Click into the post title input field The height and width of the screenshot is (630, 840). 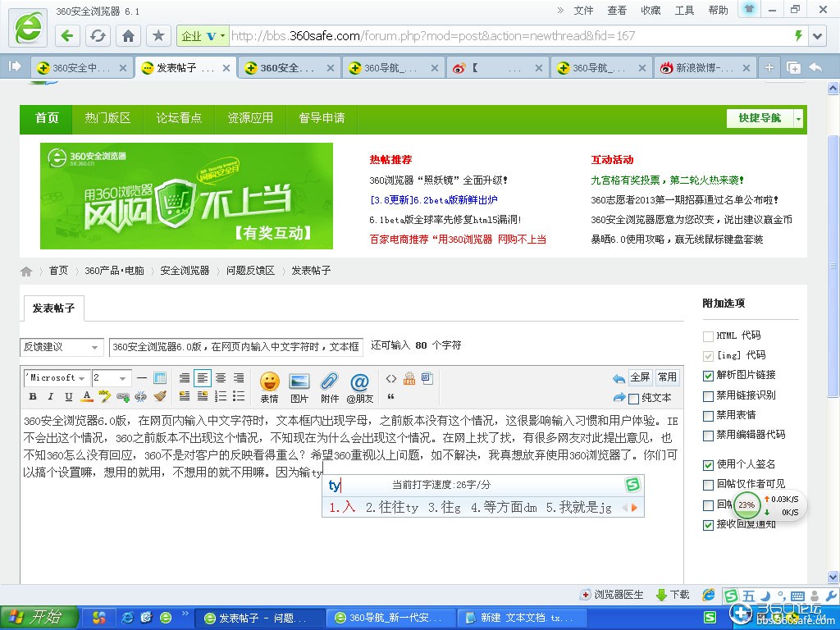235,347
